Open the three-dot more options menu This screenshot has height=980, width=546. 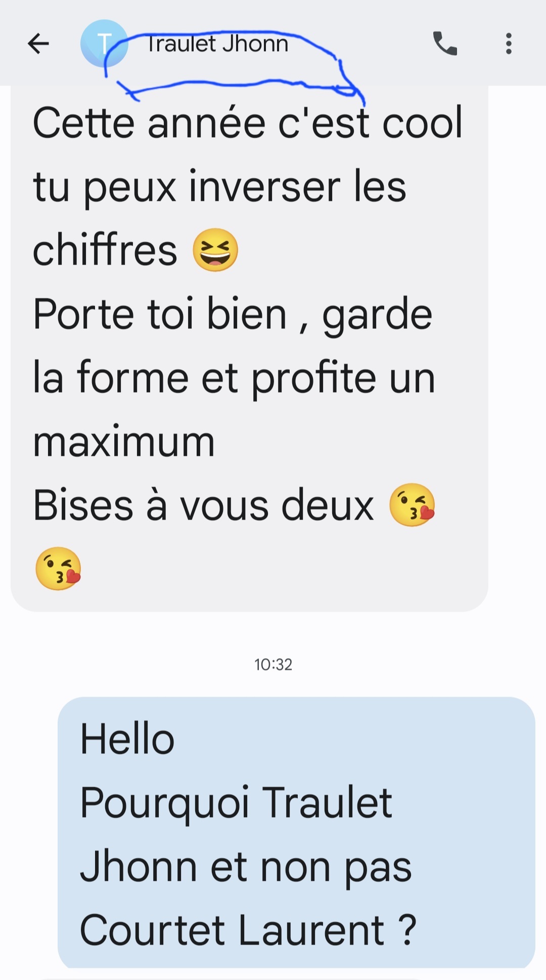(x=509, y=44)
